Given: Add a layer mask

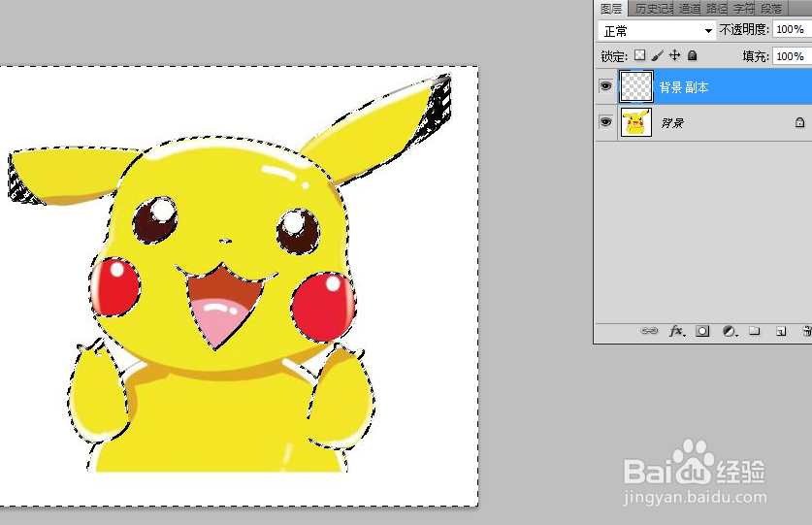Looking at the screenshot, I should pos(702,331).
